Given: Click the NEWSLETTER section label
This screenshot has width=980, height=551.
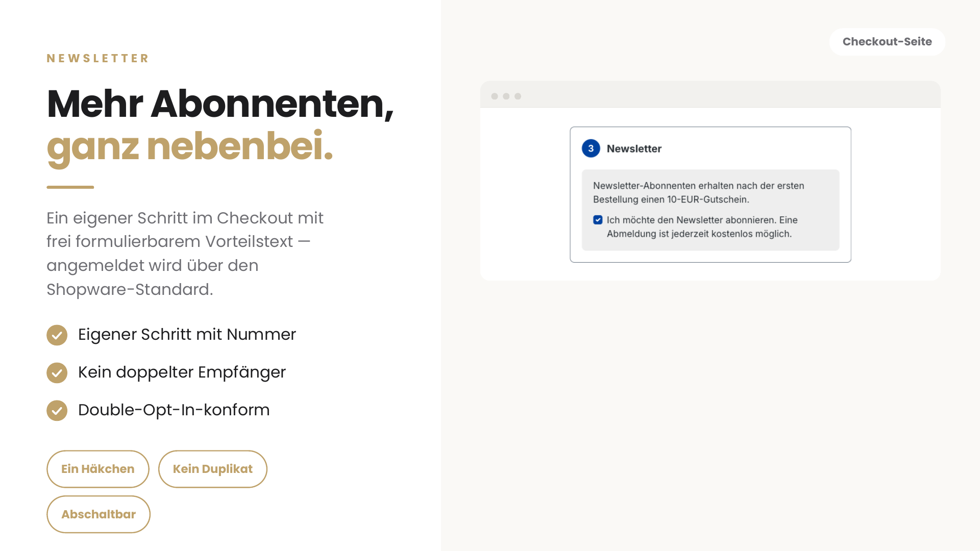Looking at the screenshot, I should [97, 58].
